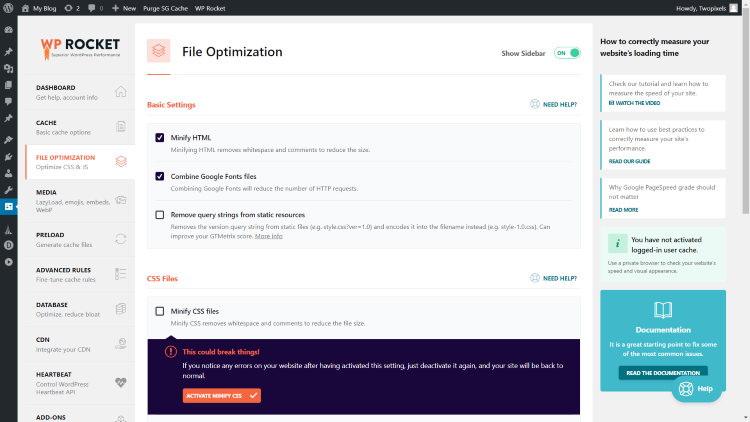The height and width of the screenshot is (422, 750).
Task: Uncheck Combine Google Fonts files
Action: [x=160, y=177]
